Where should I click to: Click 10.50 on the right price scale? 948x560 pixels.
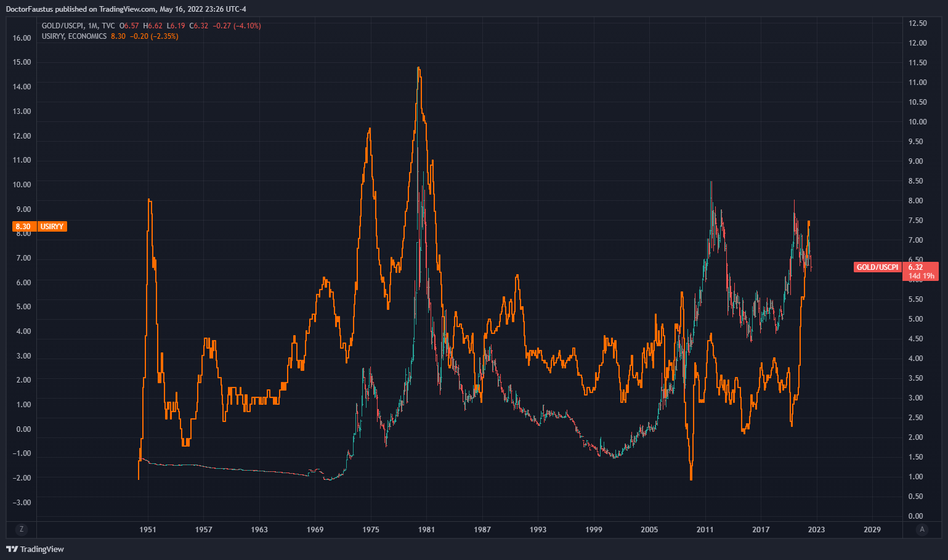coord(918,102)
